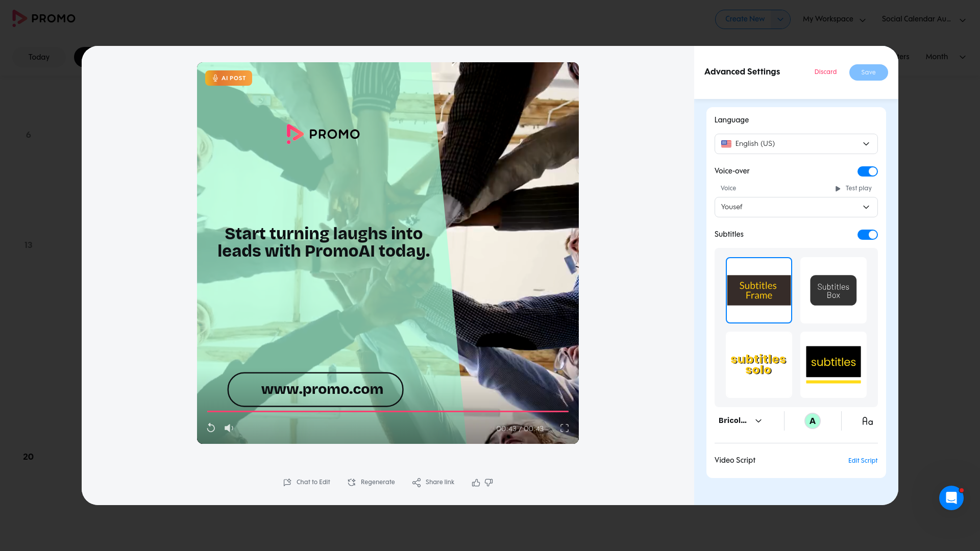This screenshot has height=551, width=980.
Task: Disable the Subtitles toggle
Action: (x=867, y=235)
